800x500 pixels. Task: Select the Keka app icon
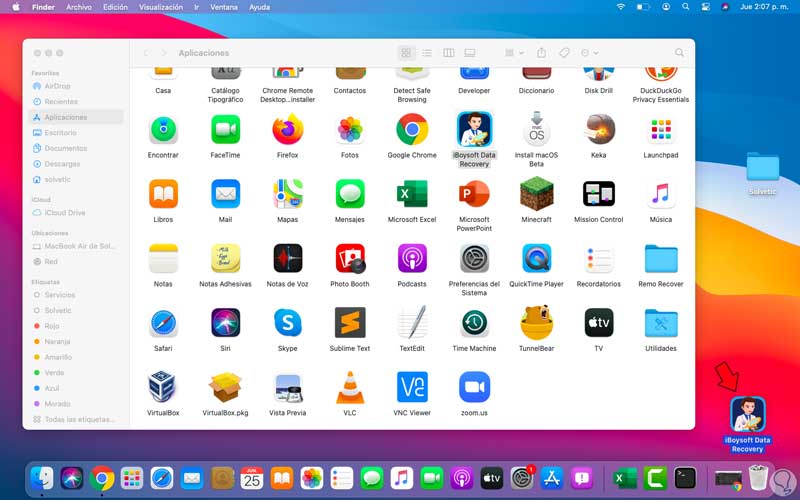(x=599, y=130)
